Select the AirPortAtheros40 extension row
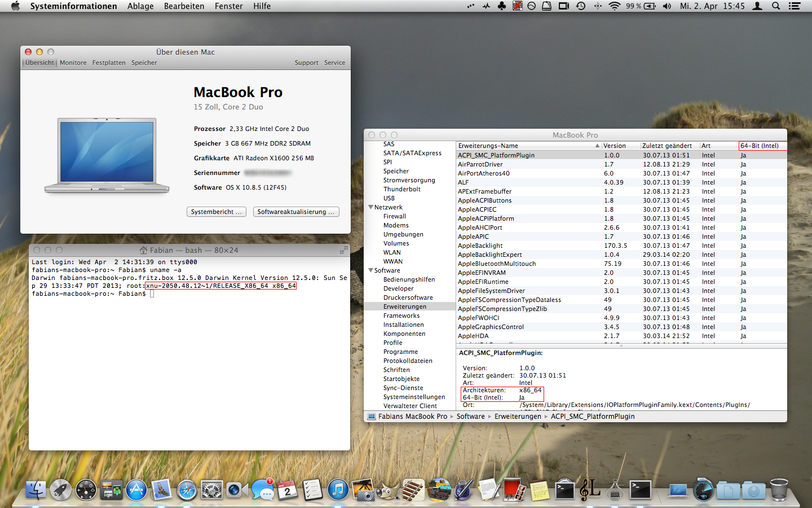 click(621, 173)
